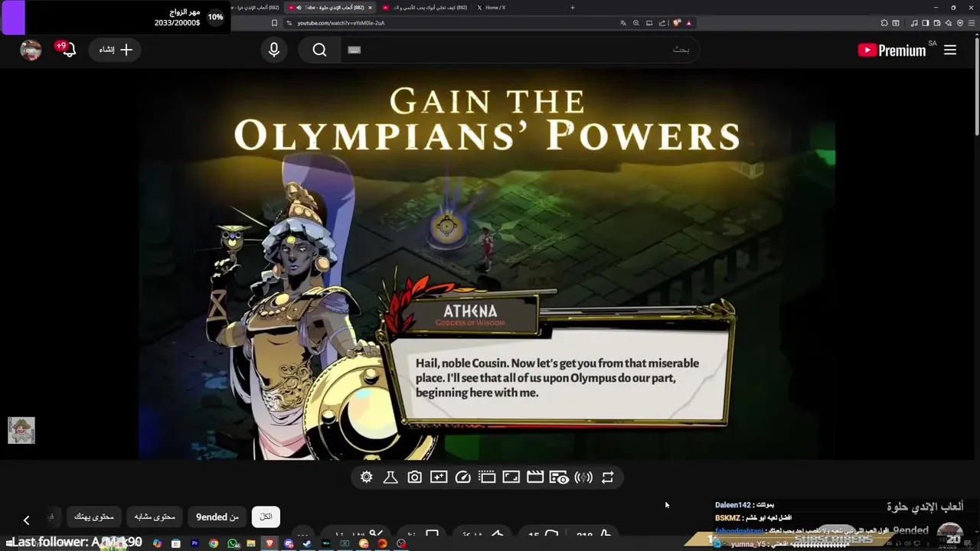Switch to the third YouTube tab (882)
Viewport: 980px width, 551px height.
click(425, 8)
